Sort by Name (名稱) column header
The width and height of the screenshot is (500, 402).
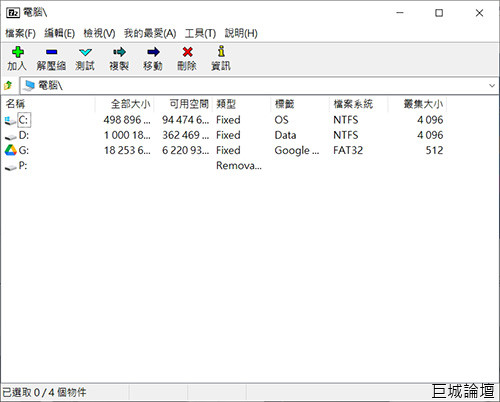(x=49, y=104)
